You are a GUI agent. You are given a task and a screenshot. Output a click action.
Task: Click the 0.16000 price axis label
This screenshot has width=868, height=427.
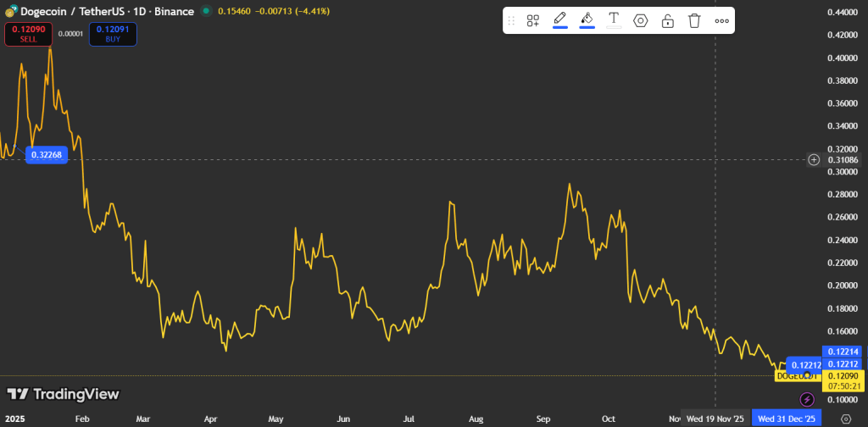pyautogui.click(x=843, y=331)
